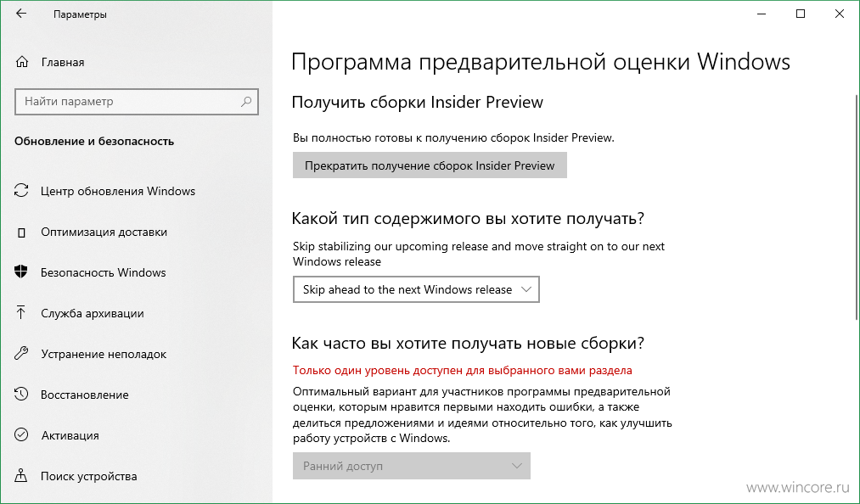
Task: Open Поиск устройства section
Action: [x=89, y=476]
